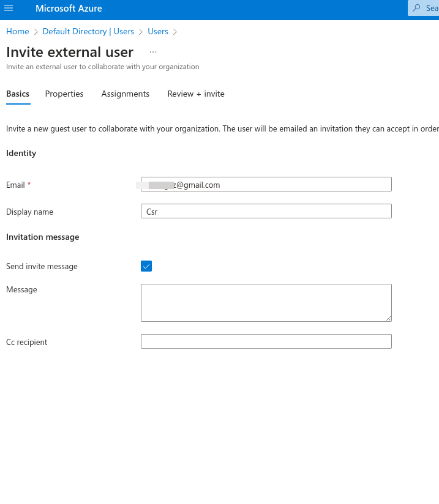Select the Basics tab
The image size is (439, 504).
click(x=18, y=94)
